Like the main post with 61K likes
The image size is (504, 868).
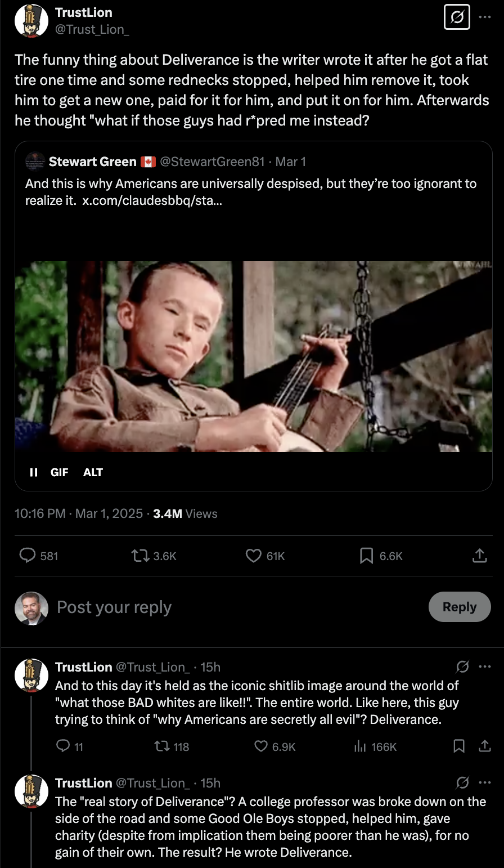[x=254, y=556]
